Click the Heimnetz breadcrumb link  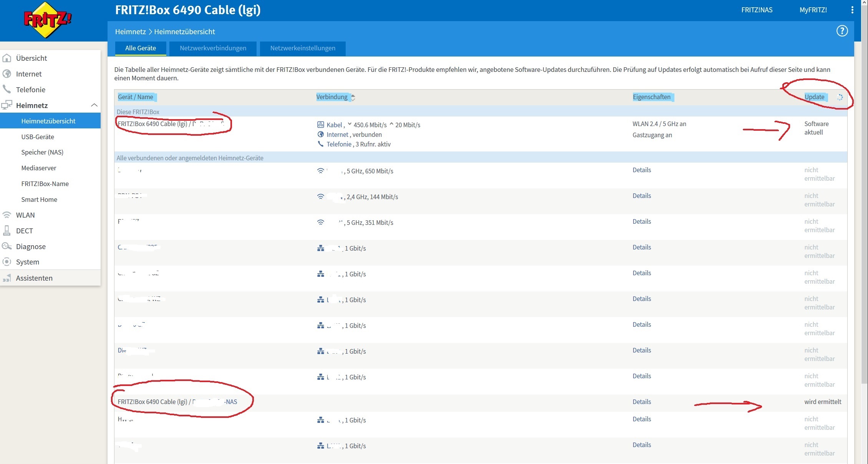(x=131, y=32)
